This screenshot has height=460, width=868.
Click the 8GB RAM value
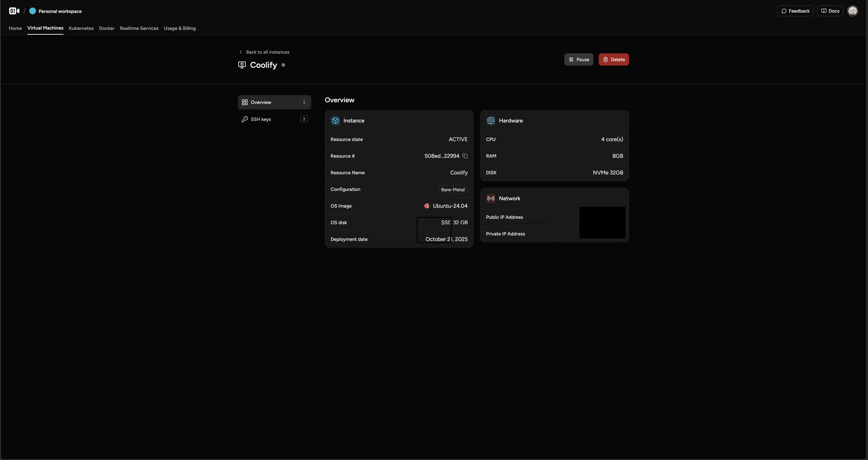[x=618, y=156]
